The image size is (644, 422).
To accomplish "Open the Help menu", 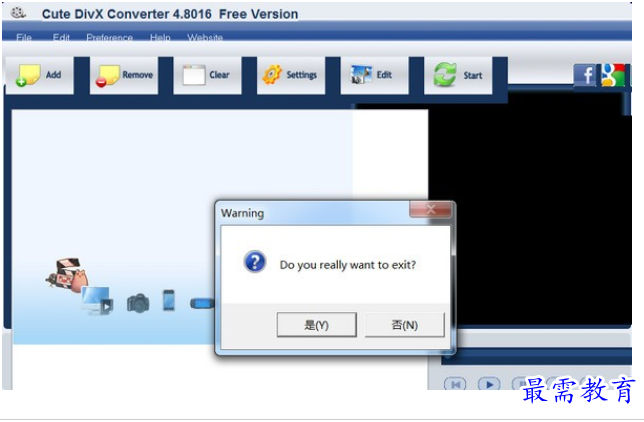I will [x=160, y=37].
